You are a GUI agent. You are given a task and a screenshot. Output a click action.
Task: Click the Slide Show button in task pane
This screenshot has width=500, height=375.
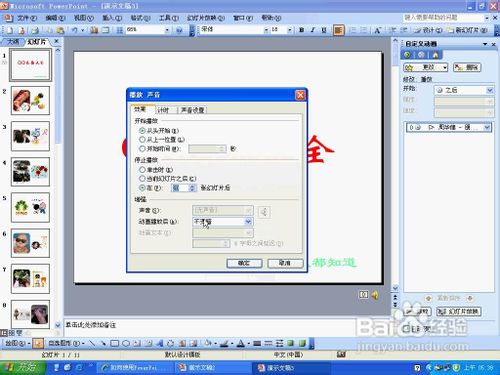(459, 312)
